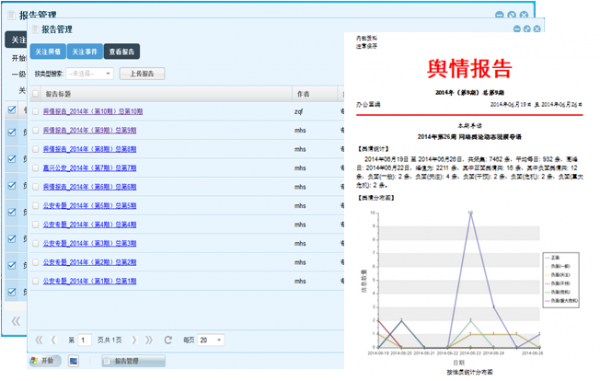
Task: Click the 上传报告 upload button
Action: tap(142, 73)
